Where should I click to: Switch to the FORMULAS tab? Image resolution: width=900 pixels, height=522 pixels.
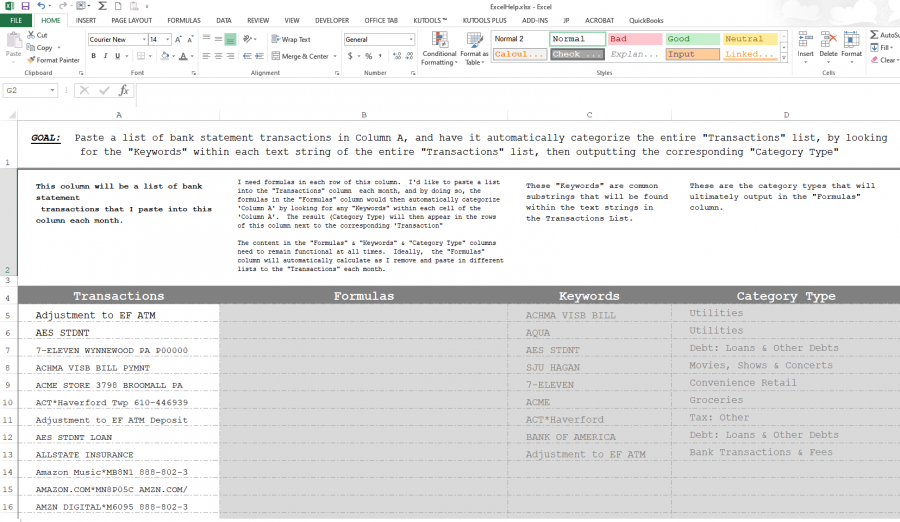[184, 20]
